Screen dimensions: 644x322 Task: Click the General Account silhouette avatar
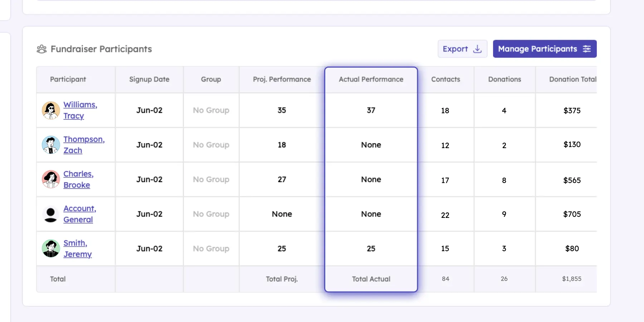[51, 214]
